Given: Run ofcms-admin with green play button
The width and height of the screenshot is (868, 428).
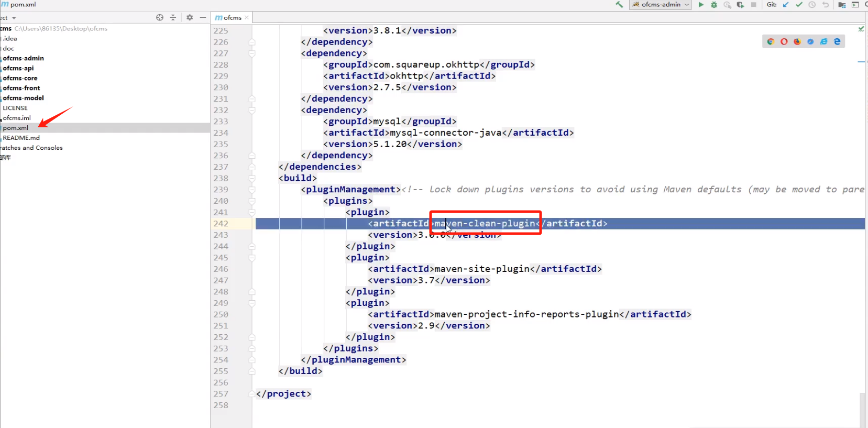Looking at the screenshot, I should pyautogui.click(x=701, y=5).
